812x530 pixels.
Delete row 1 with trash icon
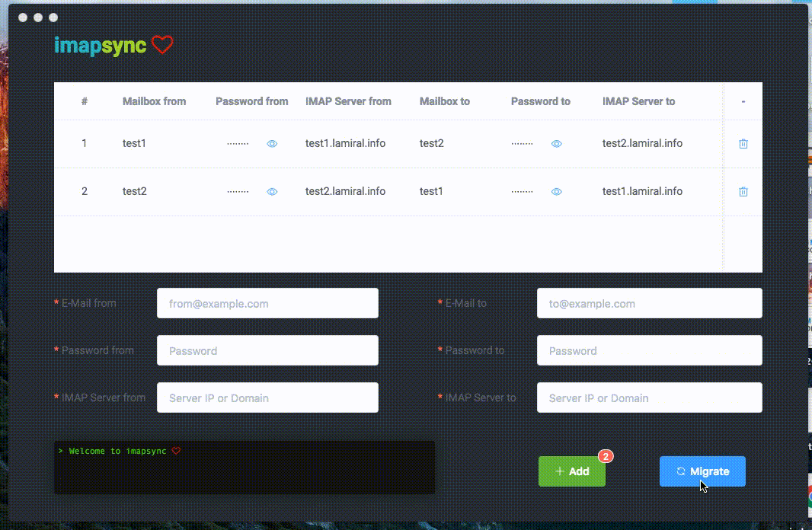[743, 144]
